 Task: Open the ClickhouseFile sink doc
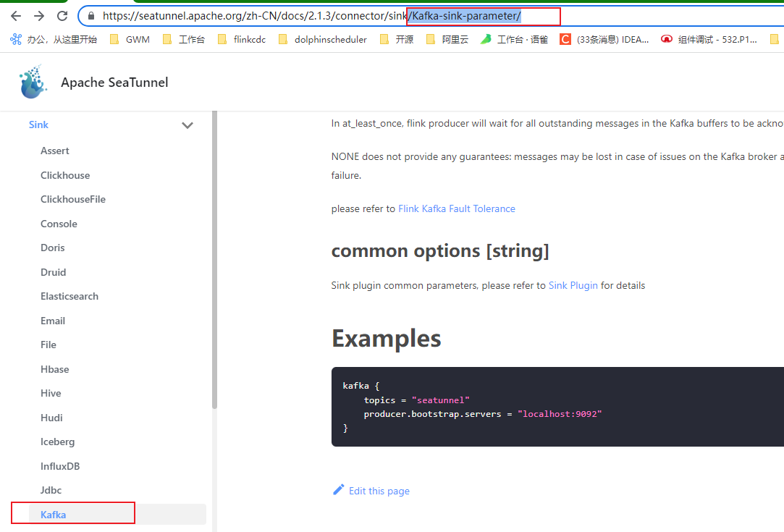pyautogui.click(x=73, y=200)
